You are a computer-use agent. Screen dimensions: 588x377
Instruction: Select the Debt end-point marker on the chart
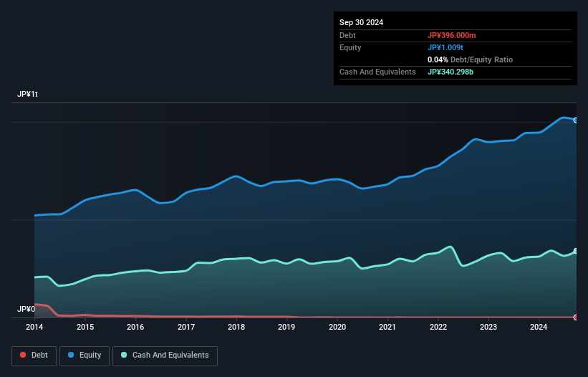[x=576, y=318]
